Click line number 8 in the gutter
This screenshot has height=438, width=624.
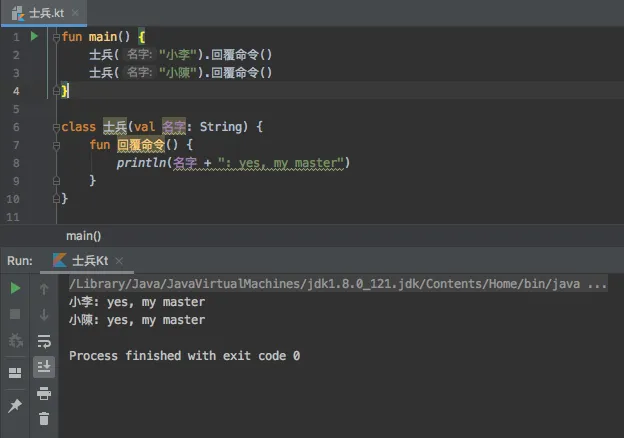(x=16, y=163)
